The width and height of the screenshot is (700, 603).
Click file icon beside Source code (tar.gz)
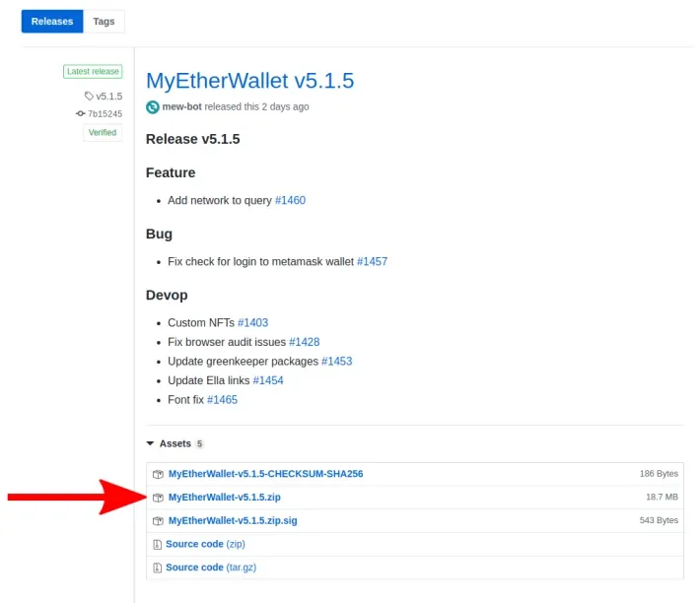pyautogui.click(x=157, y=568)
